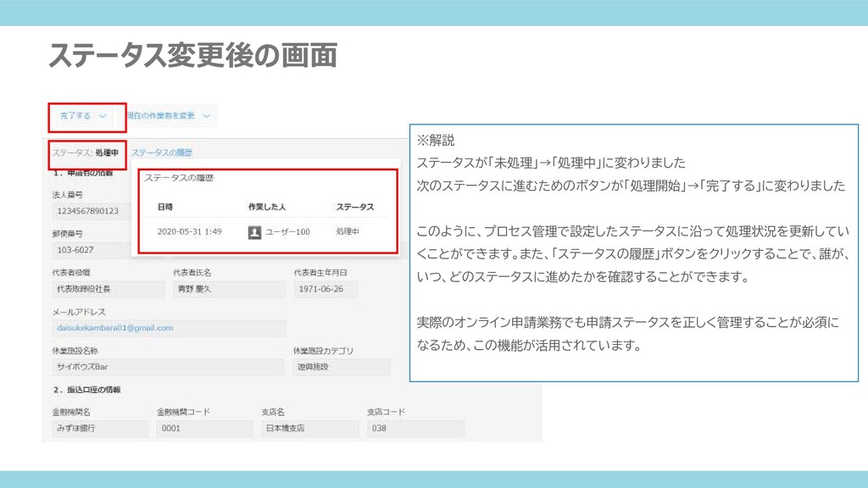Click 金融機関コード field 0001
This screenshot has height=488, width=868.
[204, 428]
